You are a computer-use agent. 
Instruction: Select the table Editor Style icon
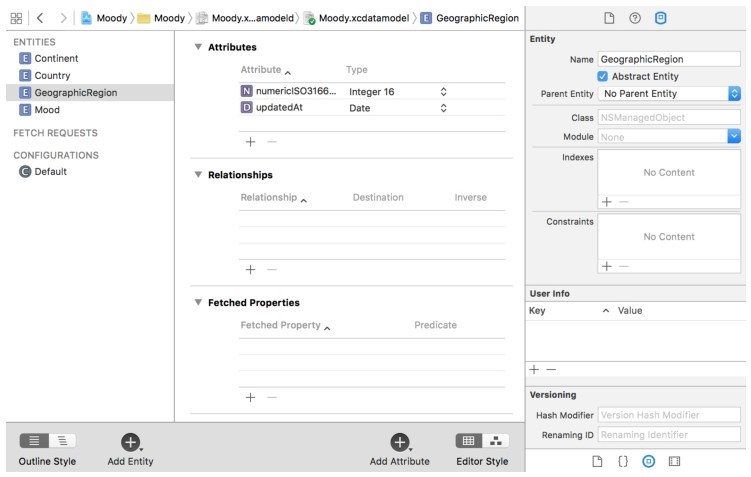click(469, 441)
